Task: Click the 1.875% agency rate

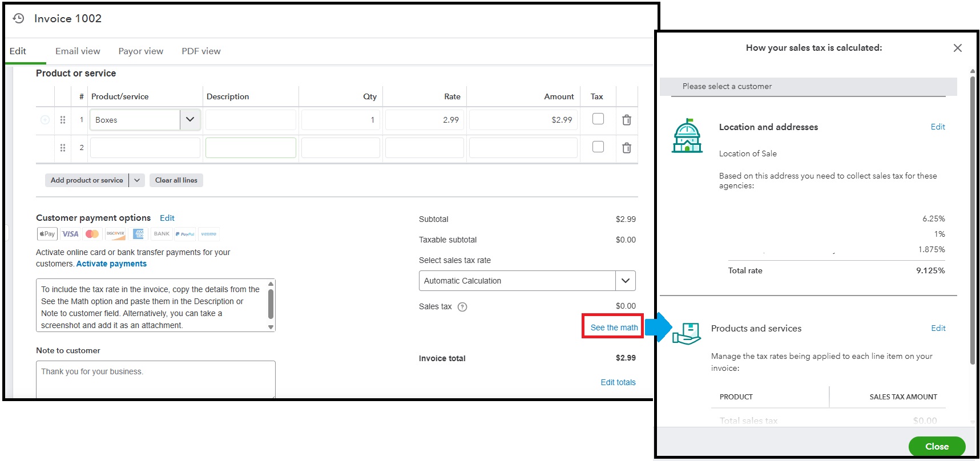Action: 931,249
